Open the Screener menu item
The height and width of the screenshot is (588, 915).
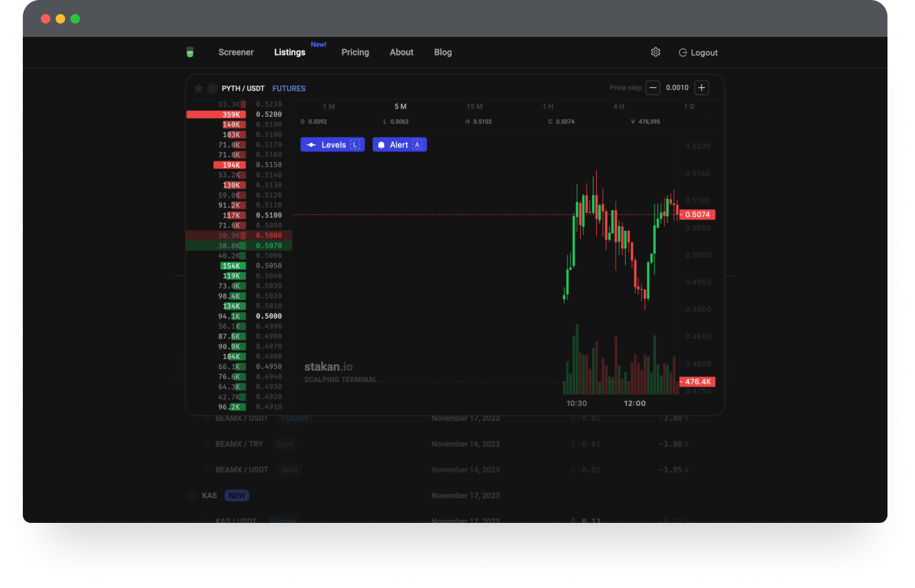click(236, 52)
